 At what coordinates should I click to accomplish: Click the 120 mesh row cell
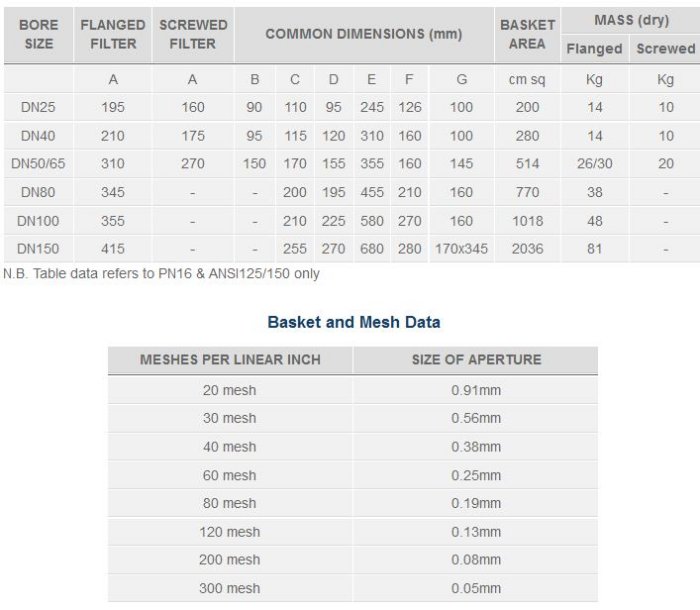tap(230, 532)
